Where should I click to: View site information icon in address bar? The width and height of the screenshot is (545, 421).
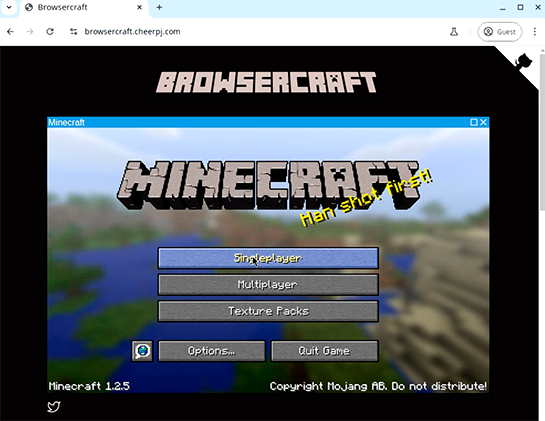pyautogui.click(x=73, y=32)
